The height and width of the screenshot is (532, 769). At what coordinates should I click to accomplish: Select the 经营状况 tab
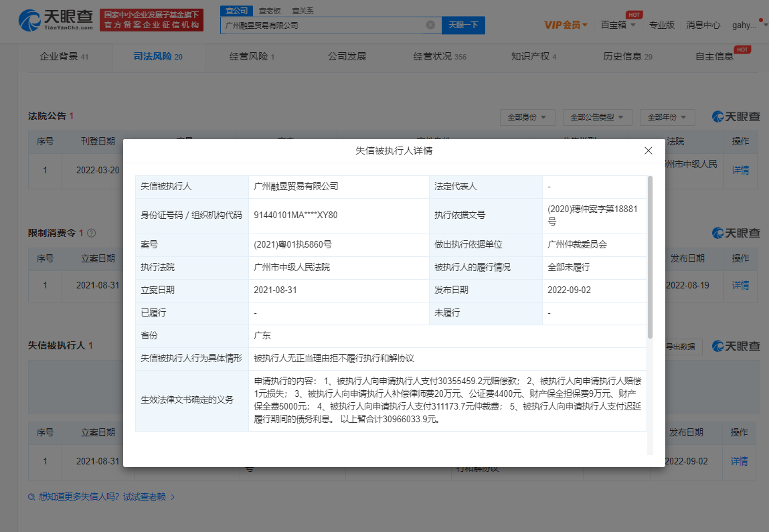pyautogui.click(x=440, y=57)
